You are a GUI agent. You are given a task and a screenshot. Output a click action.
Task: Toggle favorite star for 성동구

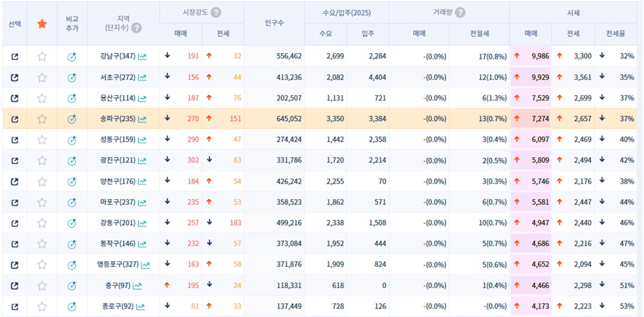pos(42,140)
